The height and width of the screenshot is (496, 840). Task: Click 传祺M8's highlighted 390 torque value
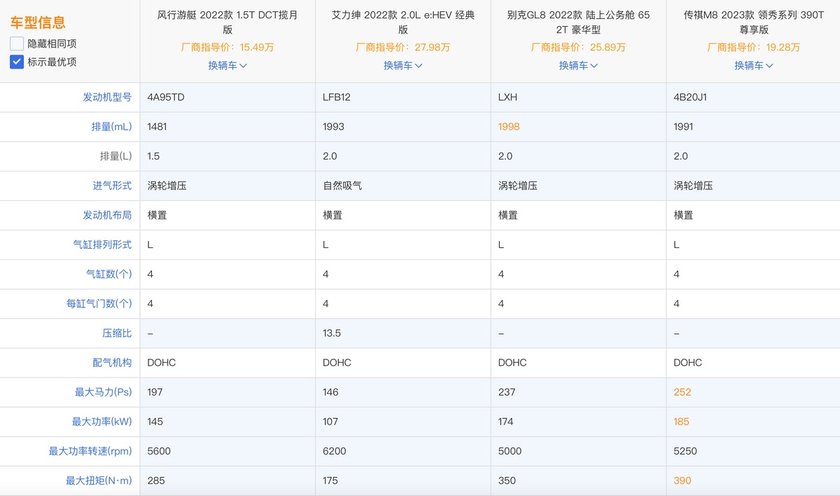[x=683, y=481]
